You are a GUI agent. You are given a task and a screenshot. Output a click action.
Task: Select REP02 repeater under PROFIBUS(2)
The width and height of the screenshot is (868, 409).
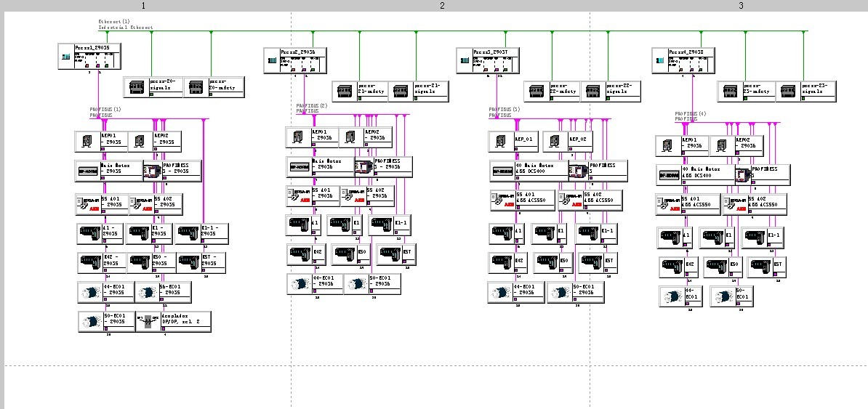coord(366,137)
